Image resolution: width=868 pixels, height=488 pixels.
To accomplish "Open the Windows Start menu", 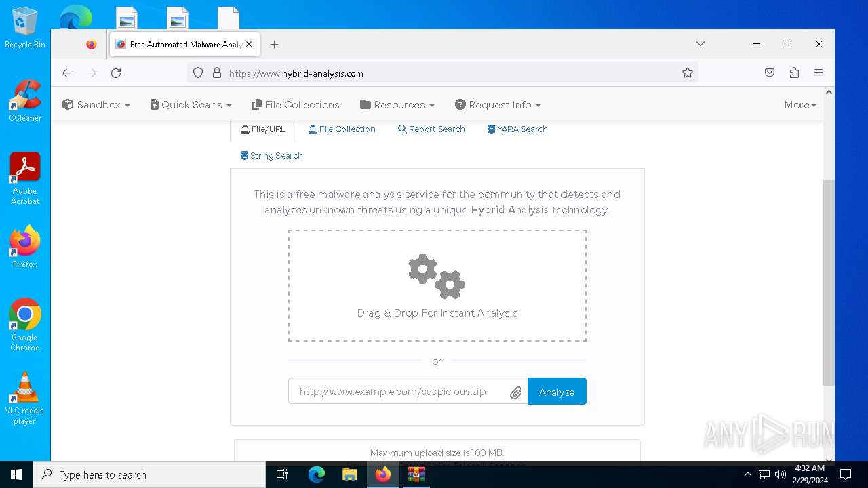I will 16,474.
